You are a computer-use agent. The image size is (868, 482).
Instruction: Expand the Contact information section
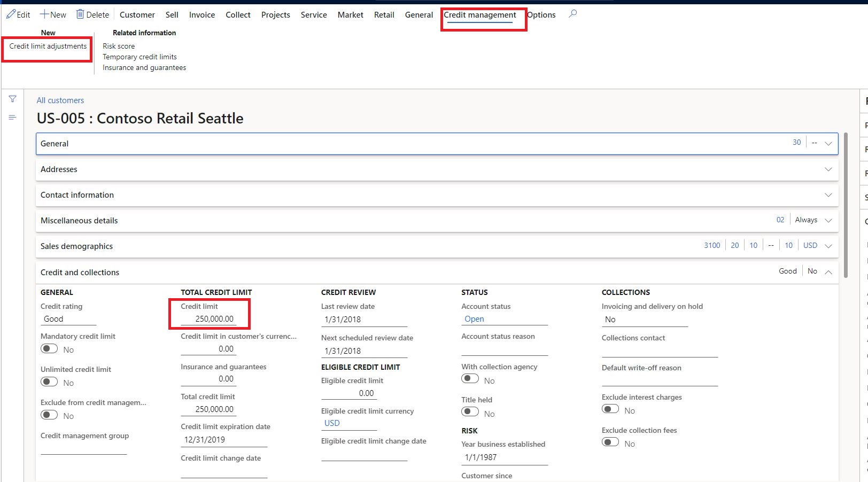click(828, 195)
